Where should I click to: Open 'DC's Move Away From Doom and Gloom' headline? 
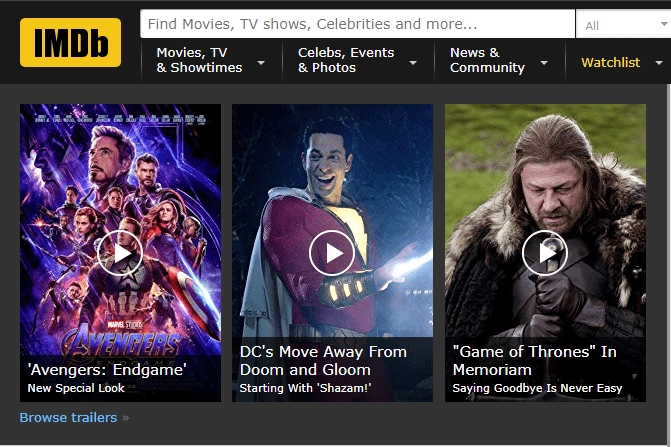pyautogui.click(x=323, y=361)
